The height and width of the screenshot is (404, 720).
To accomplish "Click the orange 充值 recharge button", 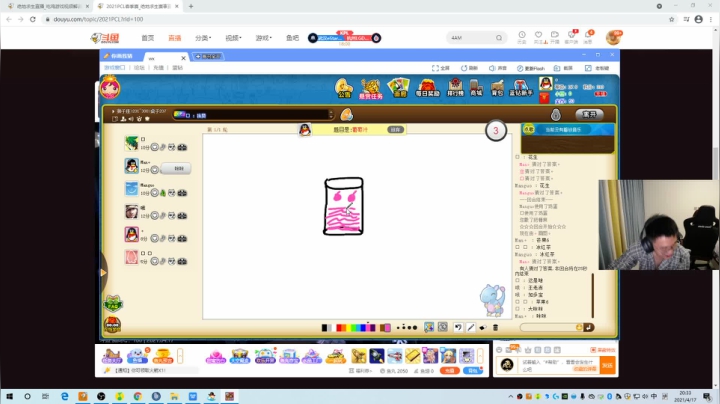I will (450, 370).
